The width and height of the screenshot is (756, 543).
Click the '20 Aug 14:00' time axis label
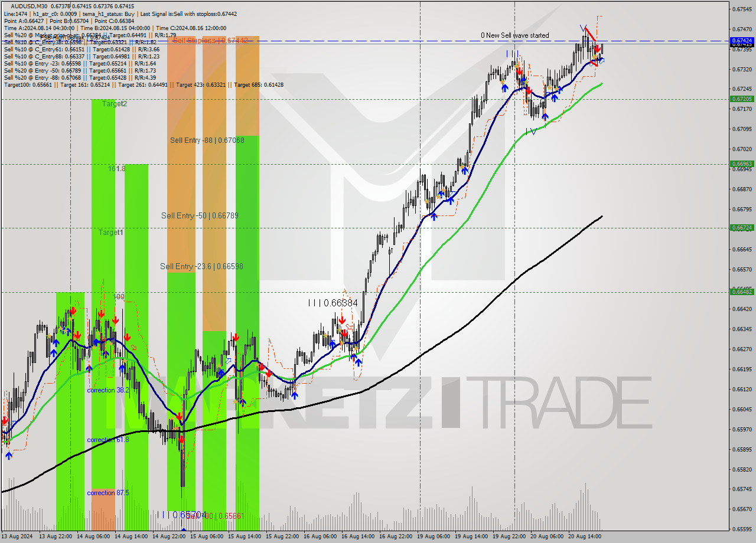click(585, 537)
